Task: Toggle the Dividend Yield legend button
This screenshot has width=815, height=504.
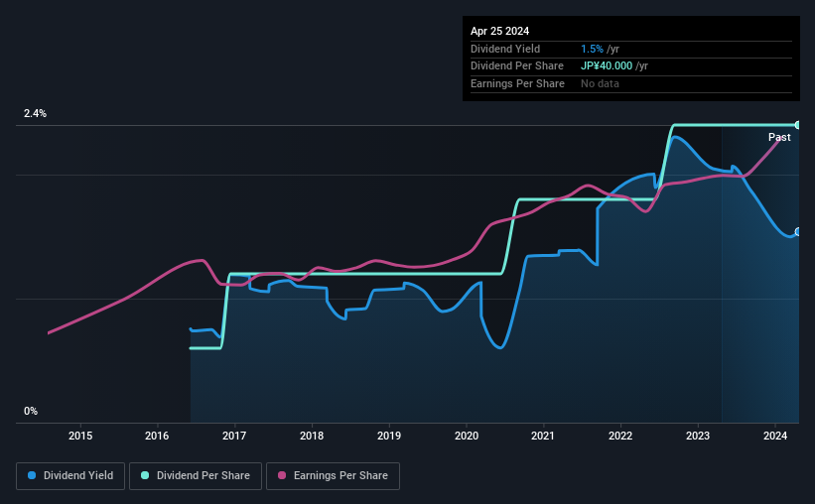Action: coord(70,476)
